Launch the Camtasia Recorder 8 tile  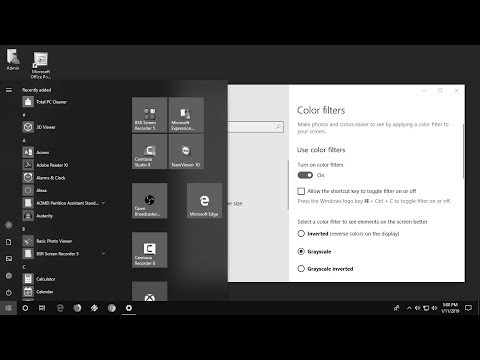[x=150, y=250]
